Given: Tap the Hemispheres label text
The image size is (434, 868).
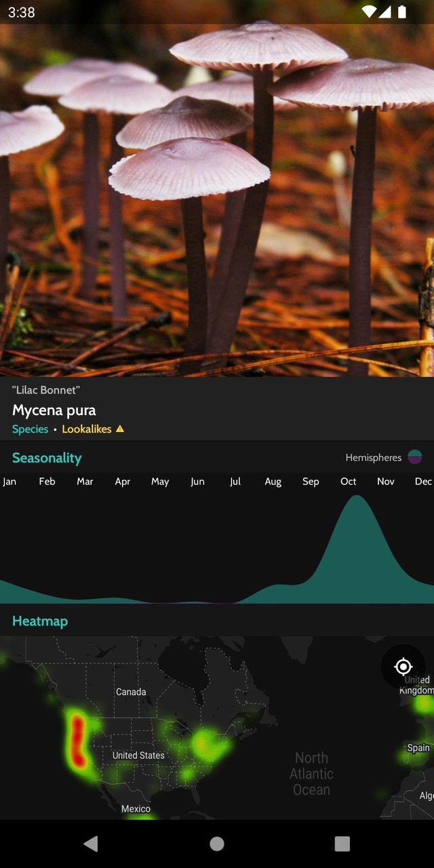Looking at the screenshot, I should click(373, 458).
